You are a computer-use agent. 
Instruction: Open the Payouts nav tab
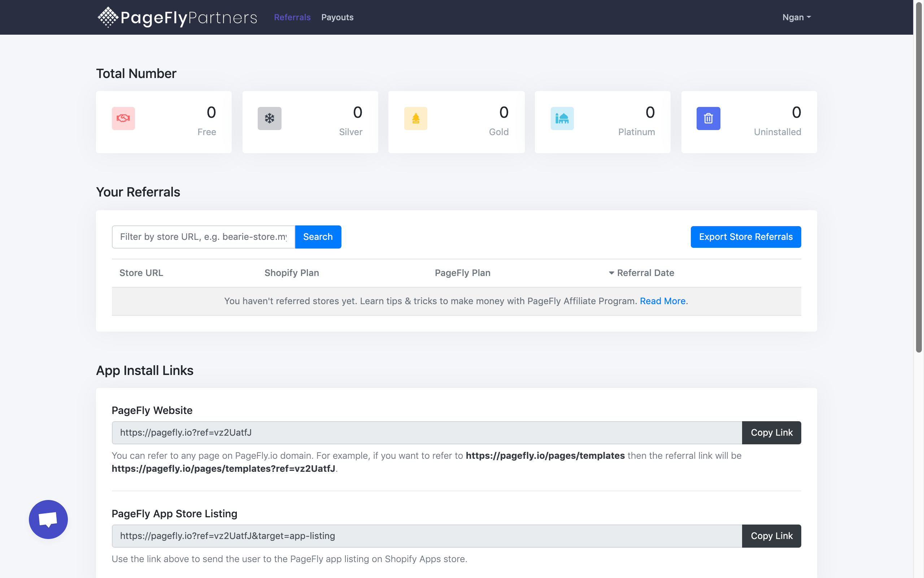pos(337,17)
